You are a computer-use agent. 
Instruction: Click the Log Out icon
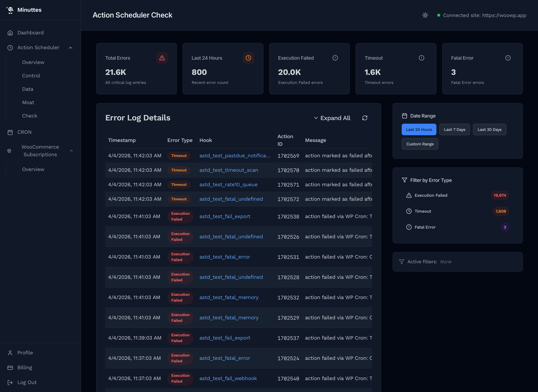[x=10, y=382]
